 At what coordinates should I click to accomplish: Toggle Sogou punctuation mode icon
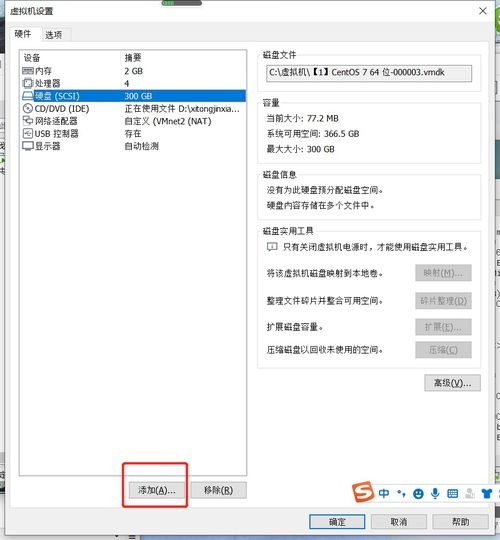coord(401,494)
